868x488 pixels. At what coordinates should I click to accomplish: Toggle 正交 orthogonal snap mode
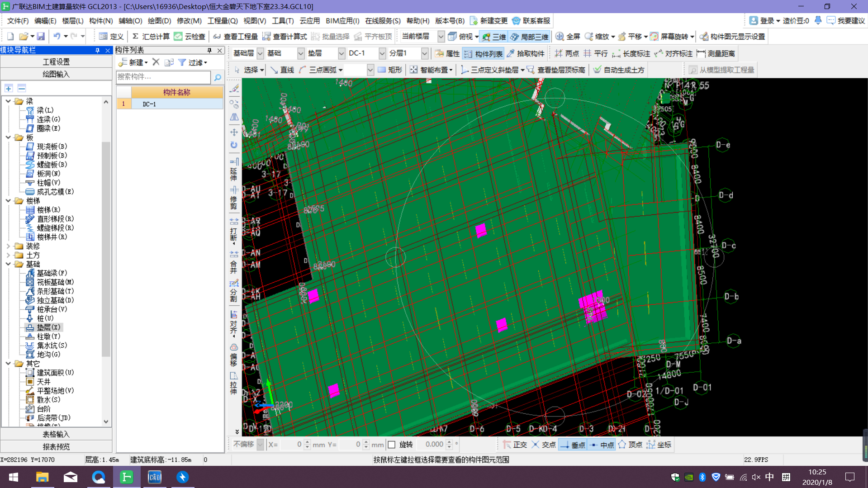tap(515, 445)
